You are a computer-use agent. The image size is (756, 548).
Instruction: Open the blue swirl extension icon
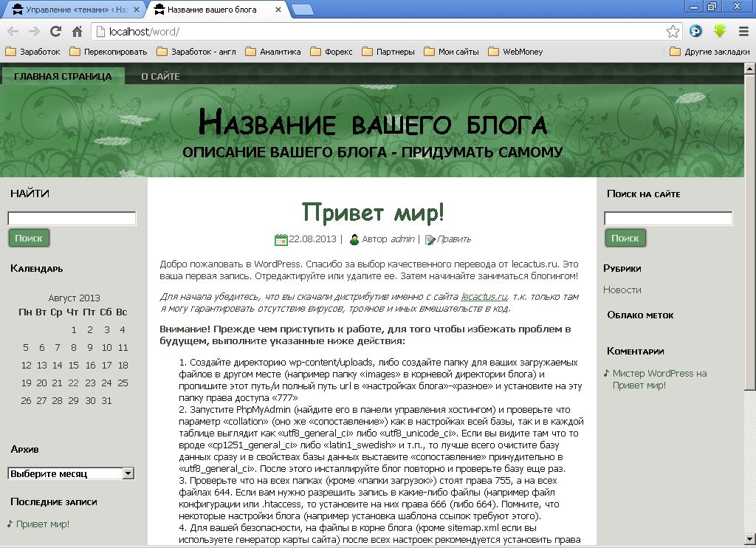[695, 31]
